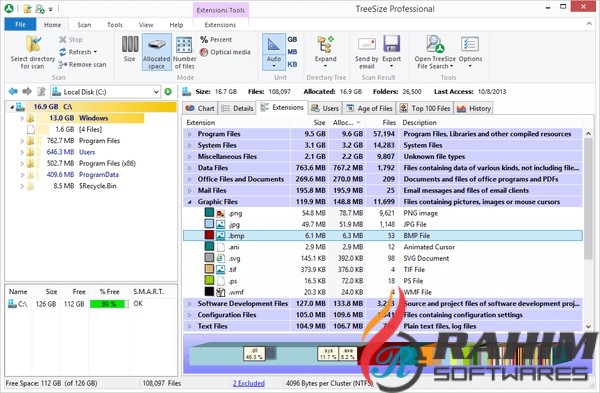Sort by the Description column header
Viewport: 600px width, 393px height.
click(x=492, y=122)
